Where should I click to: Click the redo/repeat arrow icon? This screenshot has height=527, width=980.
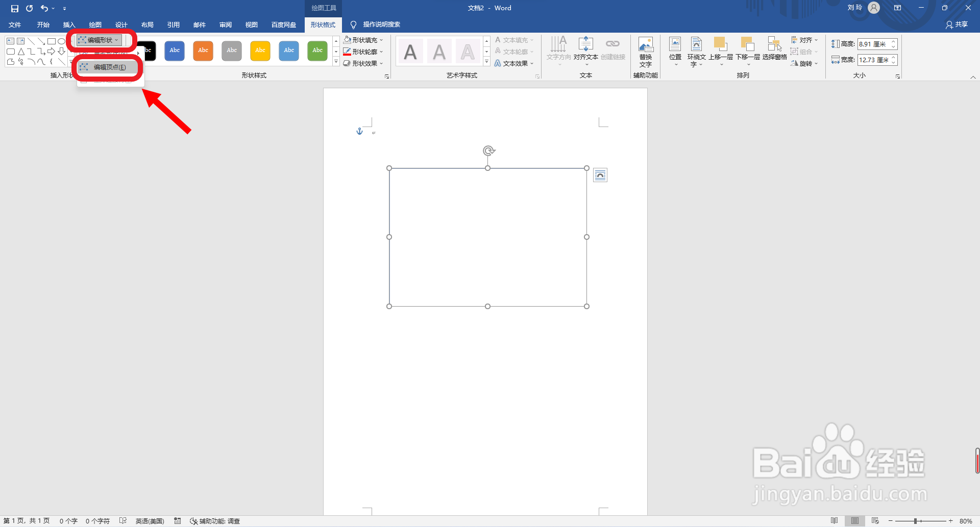(30, 8)
